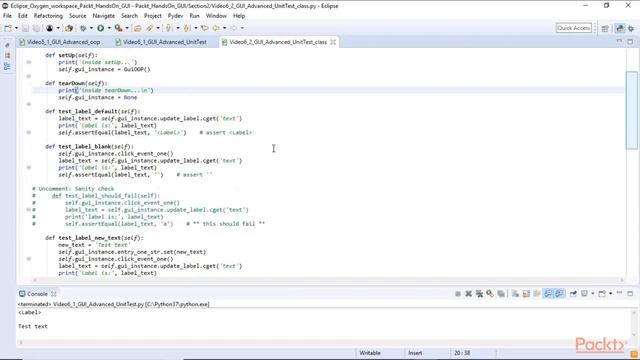Switch to the Debug perspective icon

[x=631, y=28]
